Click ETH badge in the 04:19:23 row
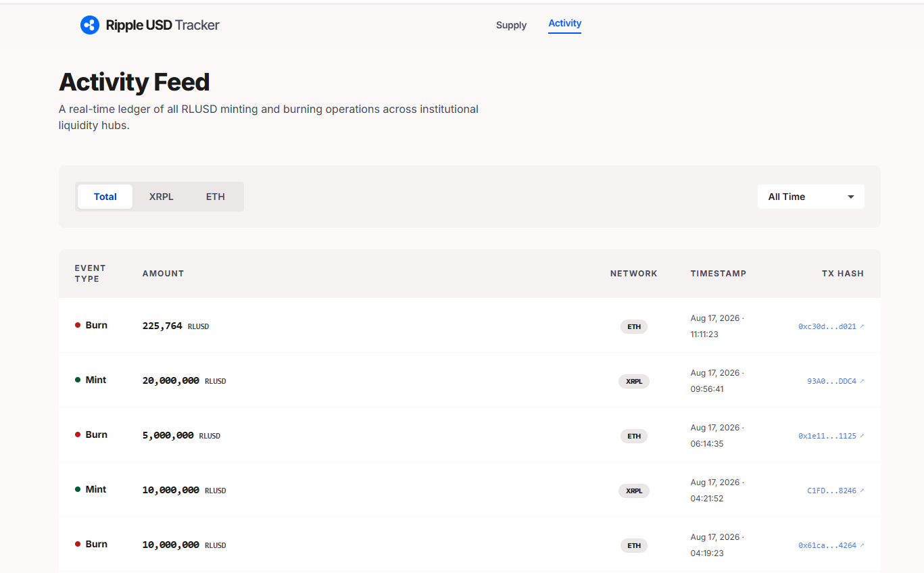This screenshot has width=924, height=573. click(x=634, y=545)
